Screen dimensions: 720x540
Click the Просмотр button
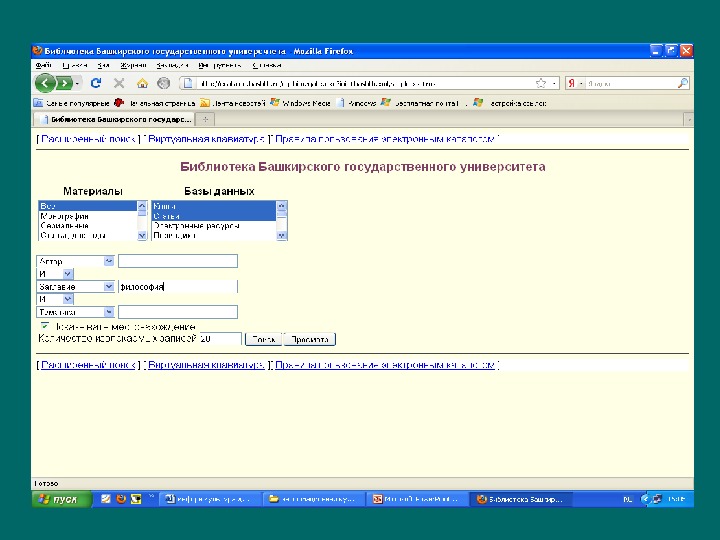310,339
